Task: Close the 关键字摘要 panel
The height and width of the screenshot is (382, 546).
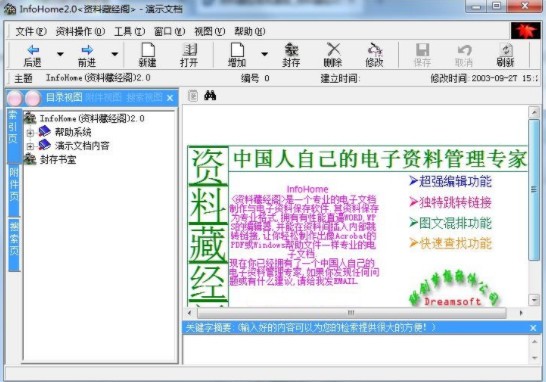Action: click(533, 328)
